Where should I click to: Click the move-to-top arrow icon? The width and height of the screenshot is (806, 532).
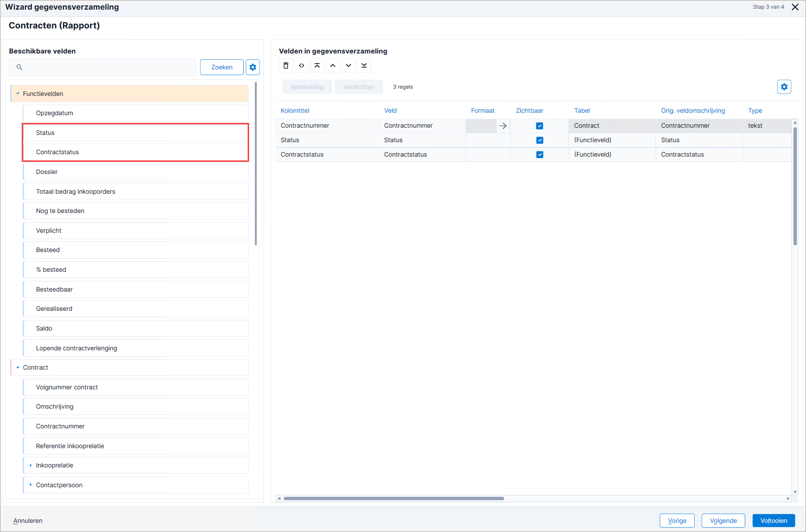coord(317,66)
